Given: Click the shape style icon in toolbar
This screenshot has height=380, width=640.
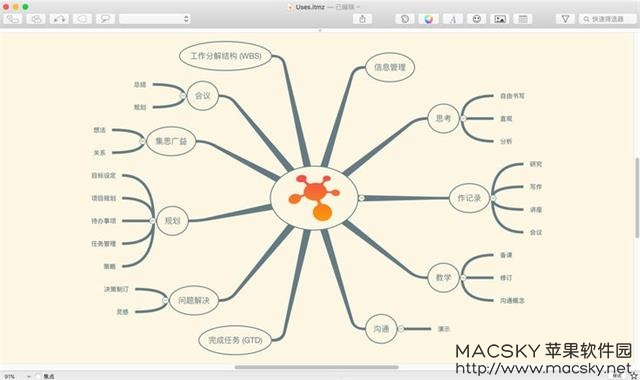Looking at the screenshot, I should 405,19.
